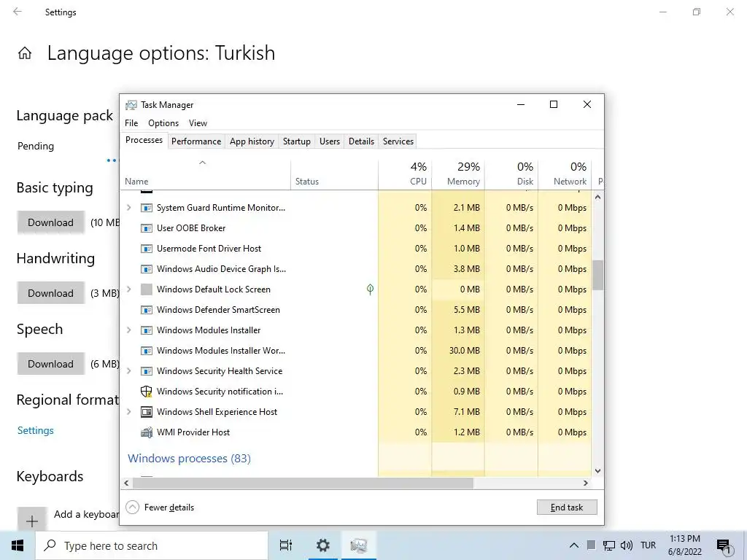Click the sort arrow above Name column
This screenshot has height=560, width=747.
pos(203,163)
